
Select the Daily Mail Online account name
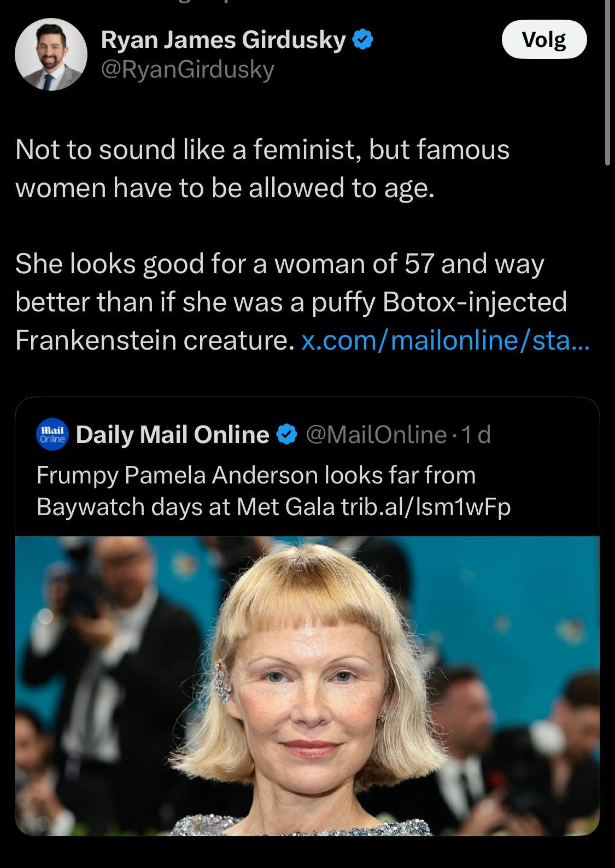pos(173,435)
